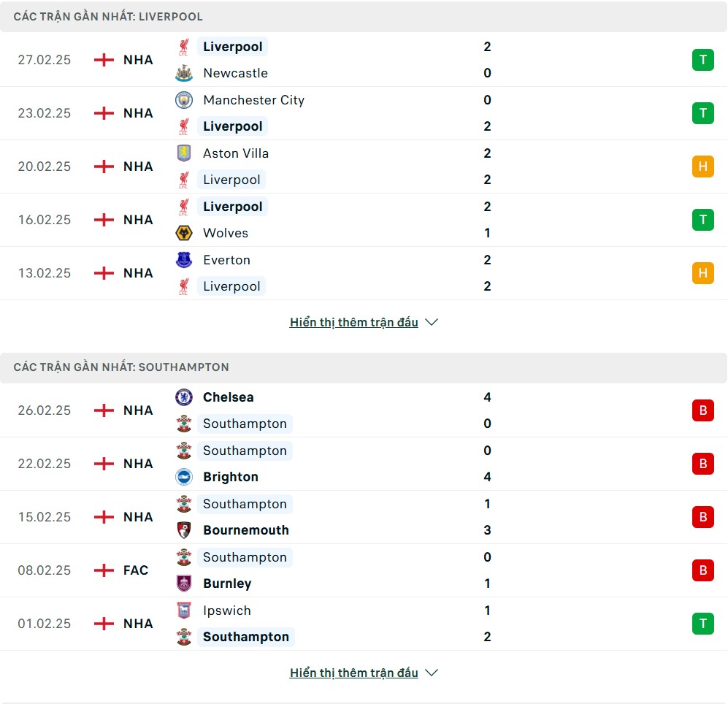
Task: Click the Chelsea club crest icon
Action: click(x=184, y=397)
